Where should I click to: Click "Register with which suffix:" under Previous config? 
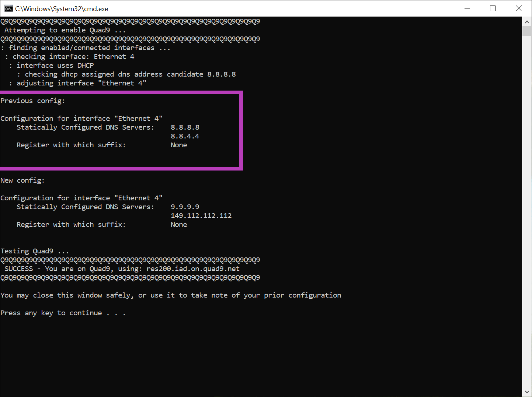tap(71, 145)
